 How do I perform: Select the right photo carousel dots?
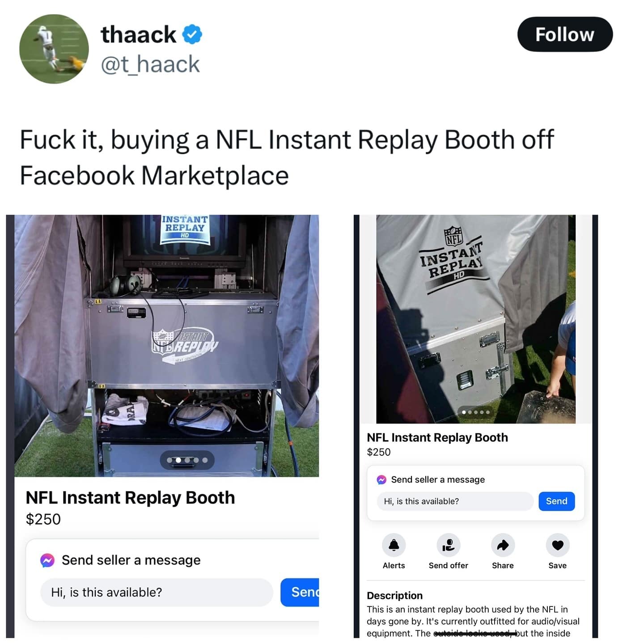click(476, 412)
